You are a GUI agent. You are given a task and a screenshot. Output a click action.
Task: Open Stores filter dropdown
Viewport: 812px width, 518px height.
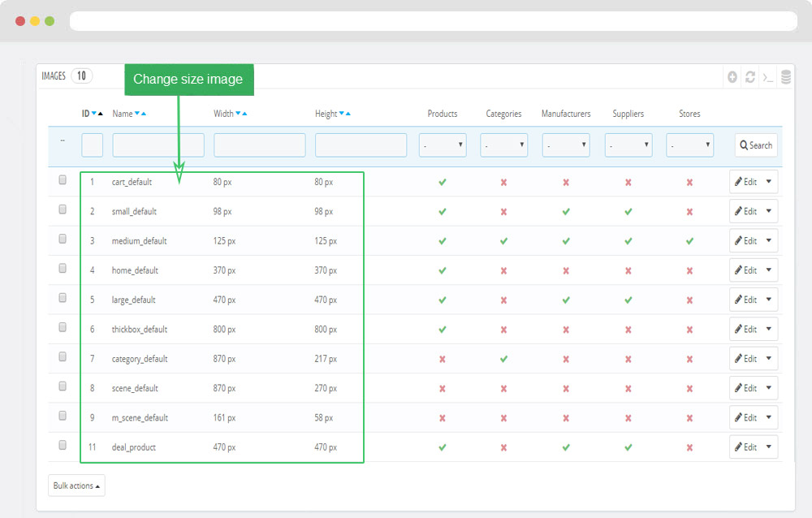(x=689, y=145)
